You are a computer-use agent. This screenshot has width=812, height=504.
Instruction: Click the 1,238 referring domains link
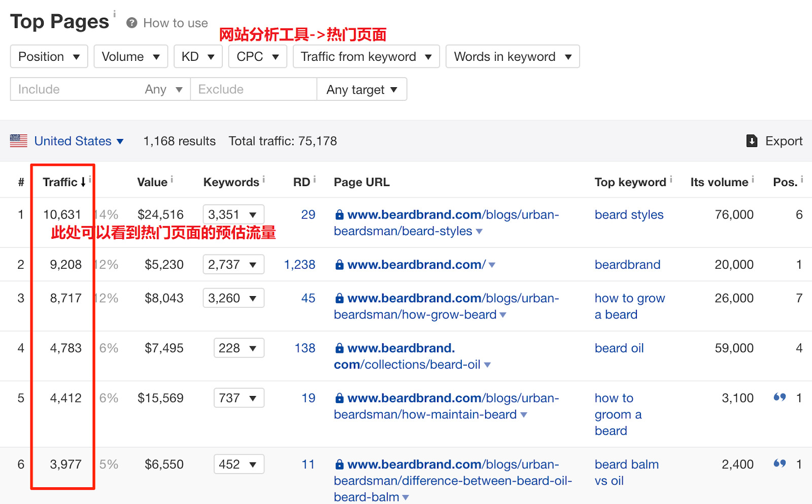(299, 264)
